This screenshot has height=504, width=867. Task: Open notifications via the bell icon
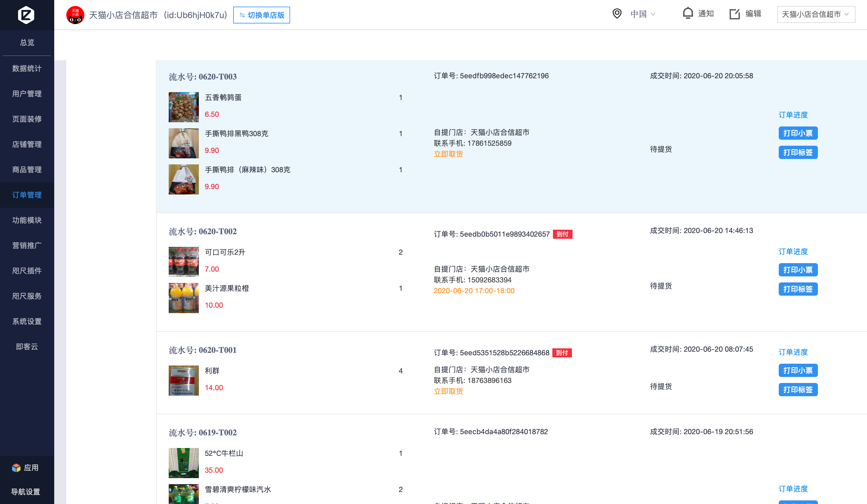tap(687, 14)
